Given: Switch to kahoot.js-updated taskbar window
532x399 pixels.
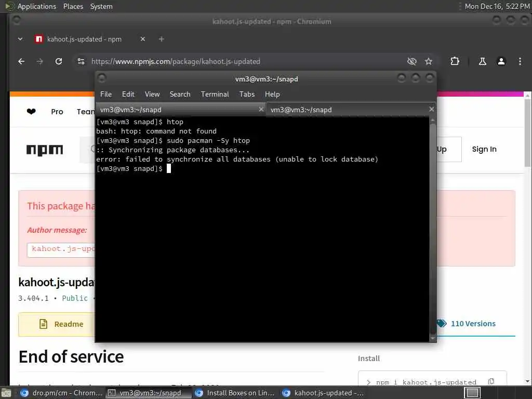Looking at the screenshot, I should point(323,393).
